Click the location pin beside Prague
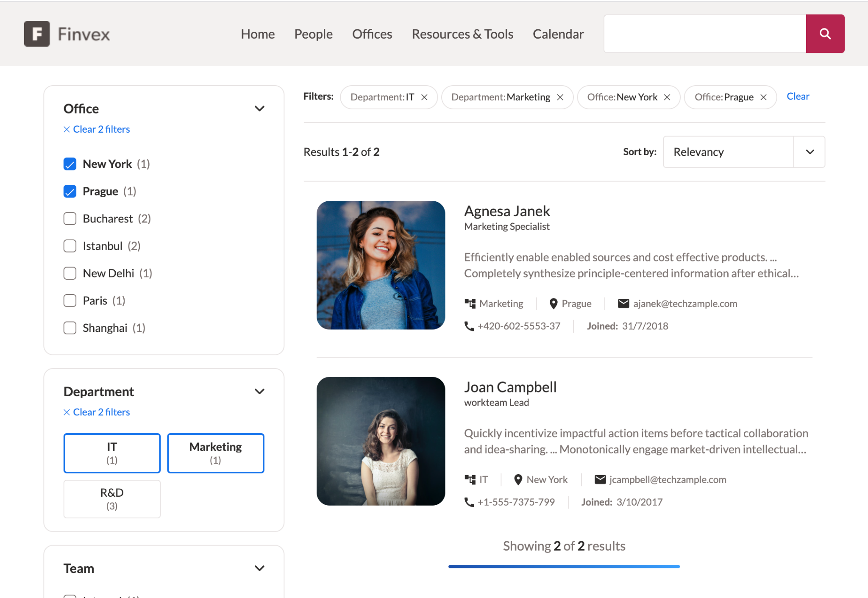Viewport: 868px width, 598px height. click(554, 303)
